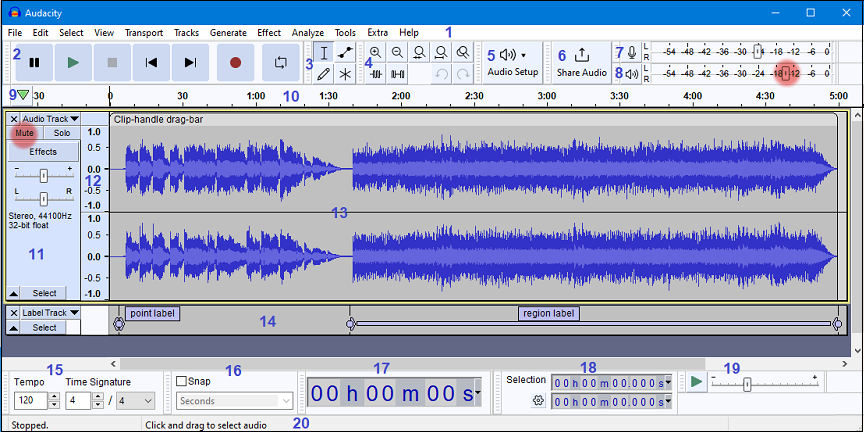The image size is (864, 432).
Task: Click the Tempo value field
Action: click(x=31, y=401)
